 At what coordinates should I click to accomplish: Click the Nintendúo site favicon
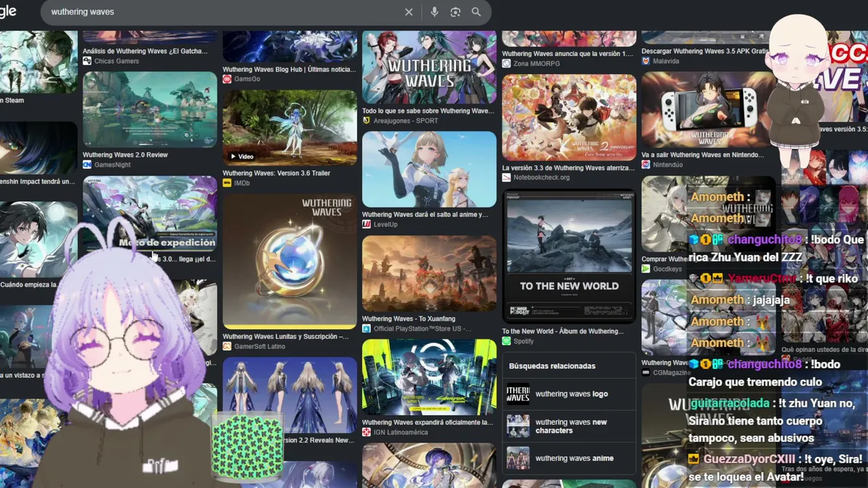pyautogui.click(x=646, y=165)
